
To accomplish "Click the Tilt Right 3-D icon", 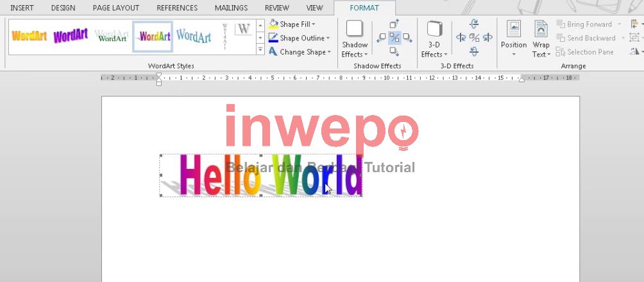I will tap(487, 38).
